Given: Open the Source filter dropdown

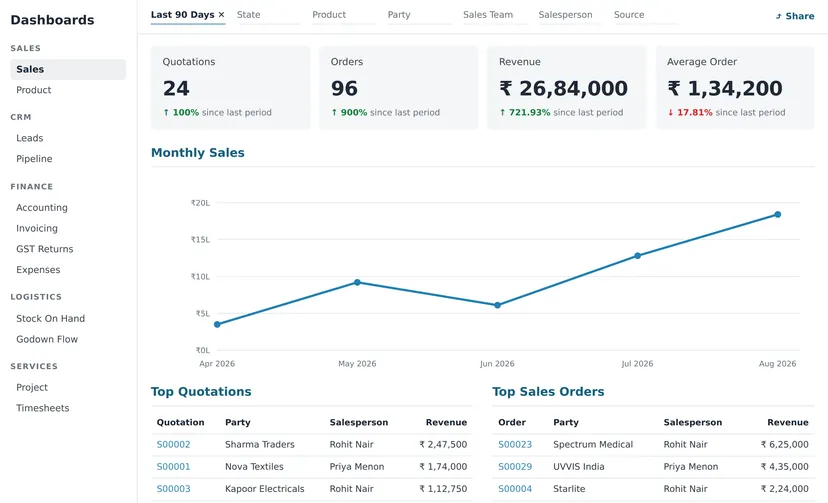Looking at the screenshot, I should tap(645, 15).
